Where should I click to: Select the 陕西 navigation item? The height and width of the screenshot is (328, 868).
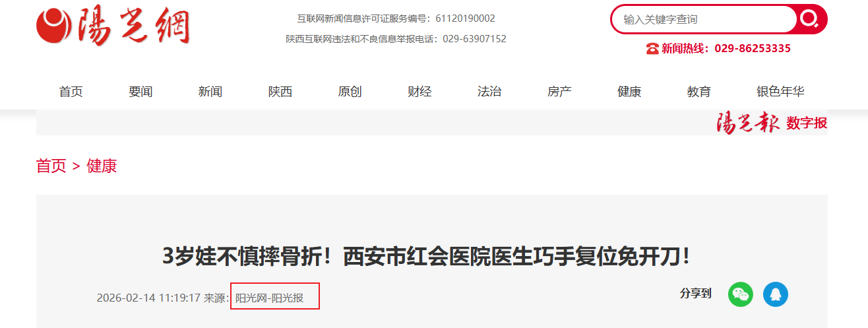[280, 92]
